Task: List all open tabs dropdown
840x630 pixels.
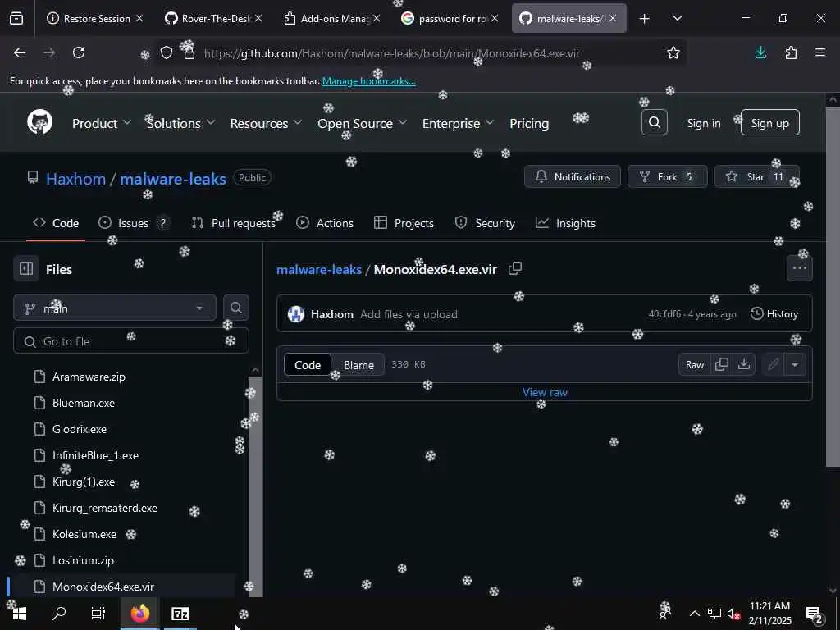Action: click(x=677, y=19)
